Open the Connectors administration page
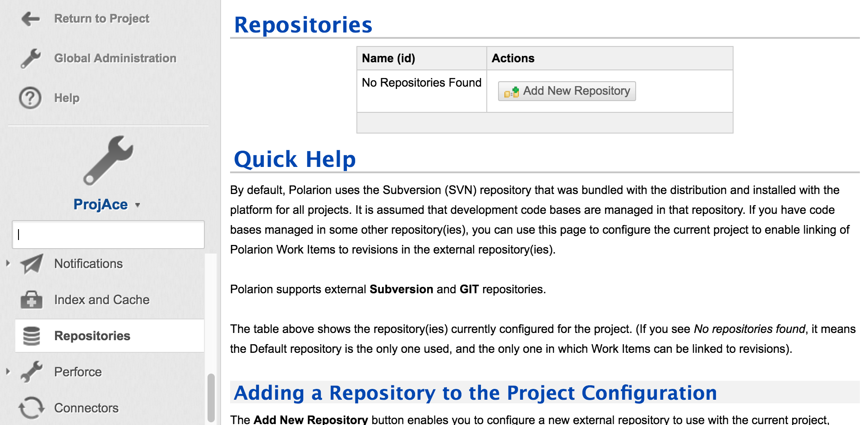Screen dimensions: 868x425 point(86,408)
